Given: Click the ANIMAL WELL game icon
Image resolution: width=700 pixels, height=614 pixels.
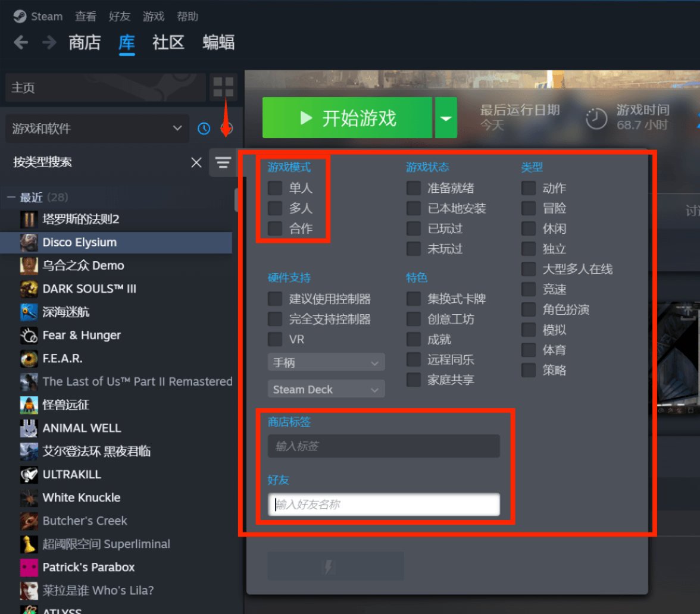Looking at the screenshot, I should (29, 428).
